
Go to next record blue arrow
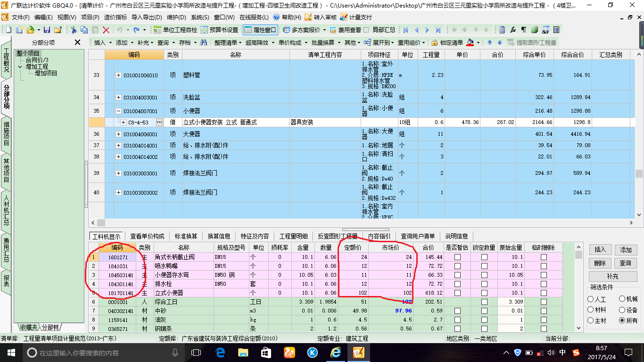(427, 30)
